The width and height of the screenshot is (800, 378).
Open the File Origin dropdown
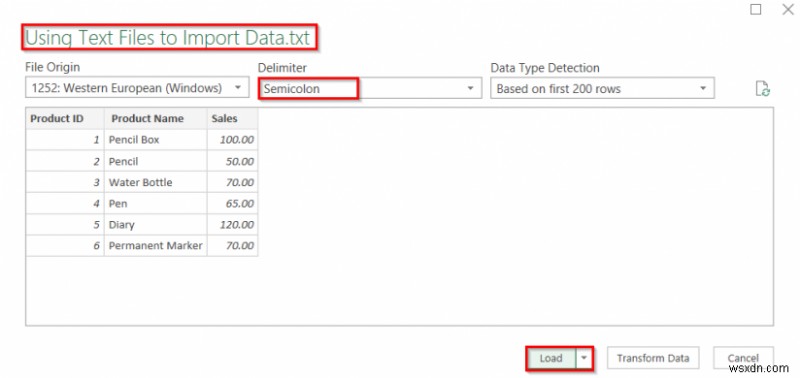(137, 88)
